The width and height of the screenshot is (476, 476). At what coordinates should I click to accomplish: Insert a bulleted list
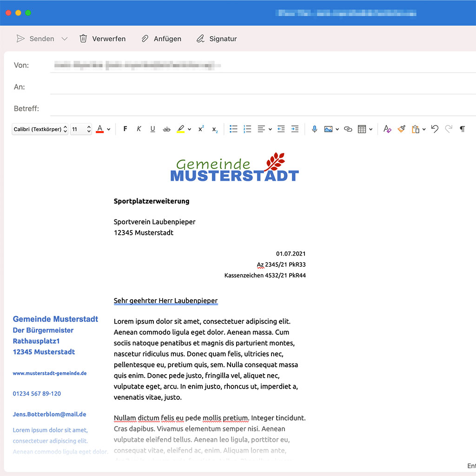point(233,129)
